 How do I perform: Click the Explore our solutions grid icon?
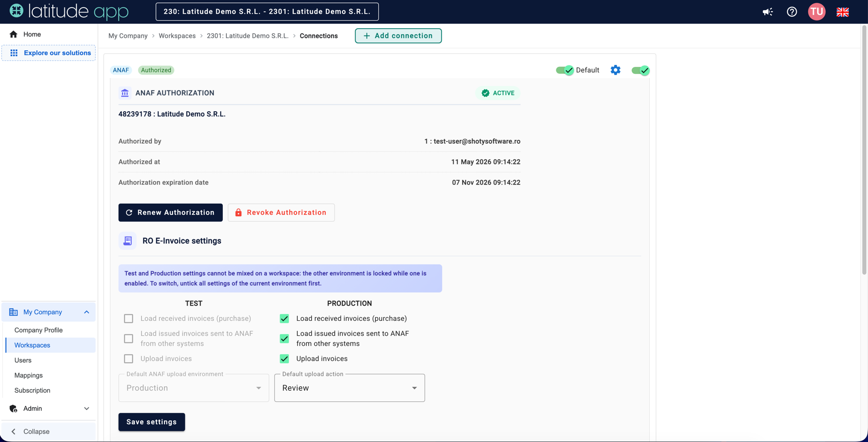[x=14, y=53]
